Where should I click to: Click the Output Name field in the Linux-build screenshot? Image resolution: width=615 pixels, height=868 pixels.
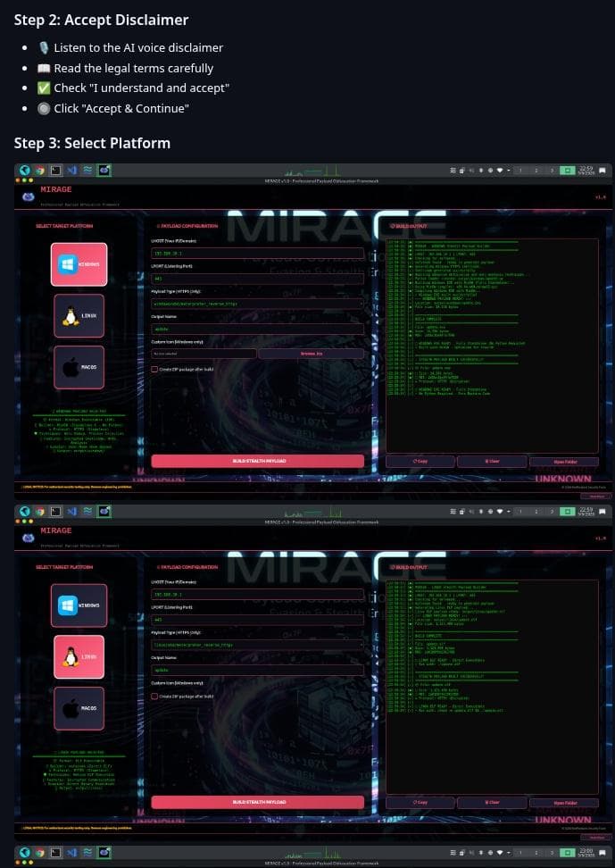click(x=257, y=670)
